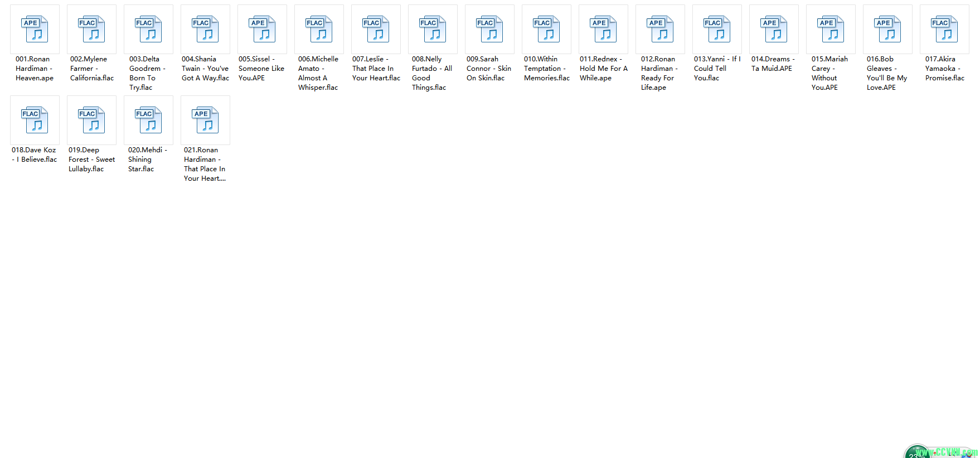Image resolution: width=980 pixels, height=458 pixels.
Task: Click the 019.Deep Forest - Sweet Lullaby.flac icon
Action: coord(91,120)
